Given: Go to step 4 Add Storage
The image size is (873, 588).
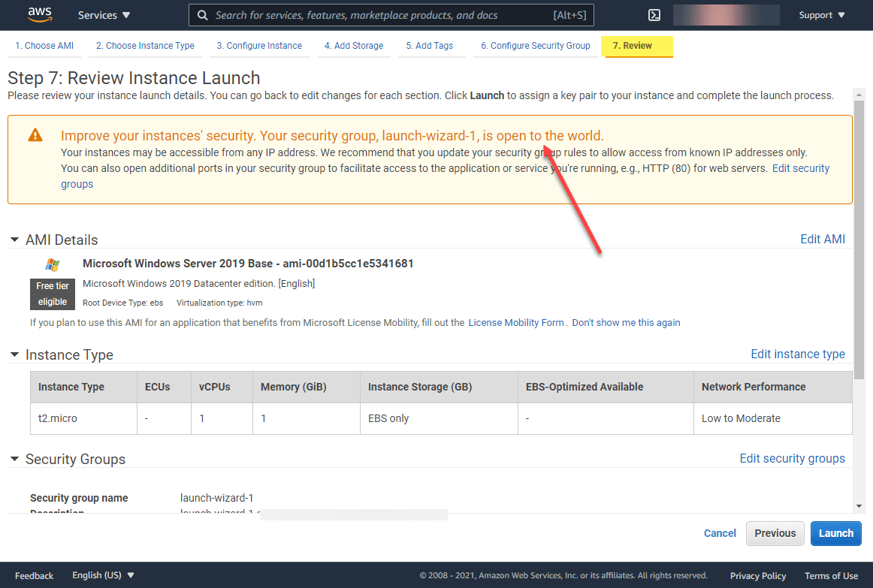Looking at the screenshot, I should [x=354, y=46].
